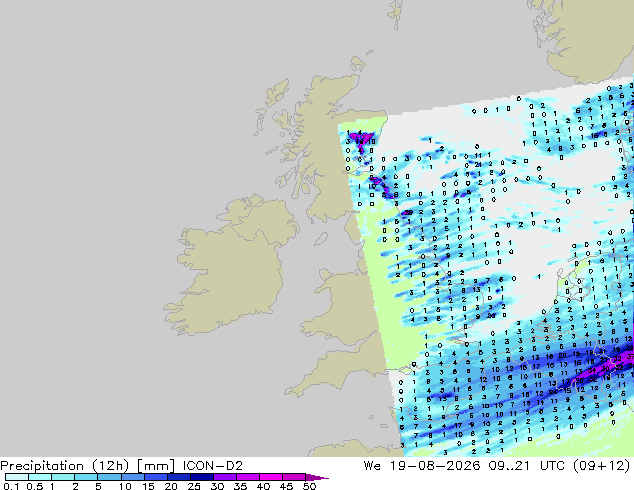This screenshot has height=490, width=634.
Task: Click the '09..21 UTC' time range text
Action: [x=528, y=466]
